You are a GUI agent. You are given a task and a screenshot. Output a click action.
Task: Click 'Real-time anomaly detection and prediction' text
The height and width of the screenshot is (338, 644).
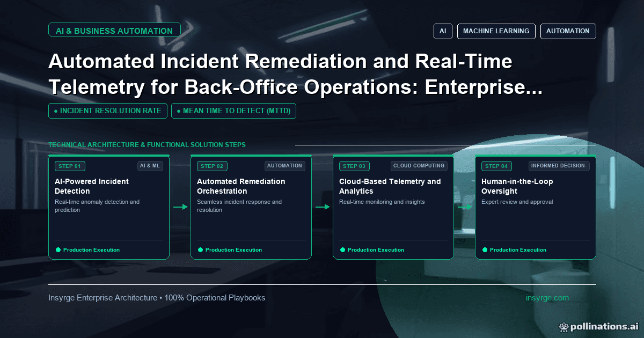97,206
